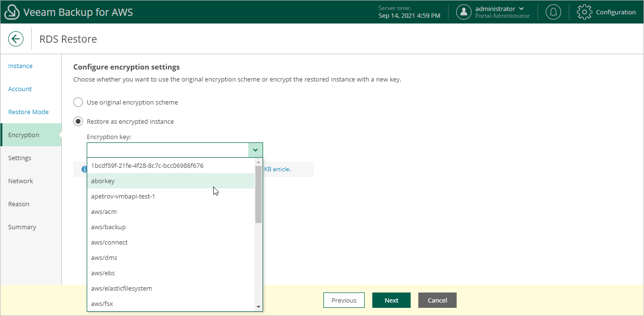644x316 pixels.
Task: Choose the aborkey encryption key
Action: [x=171, y=181]
